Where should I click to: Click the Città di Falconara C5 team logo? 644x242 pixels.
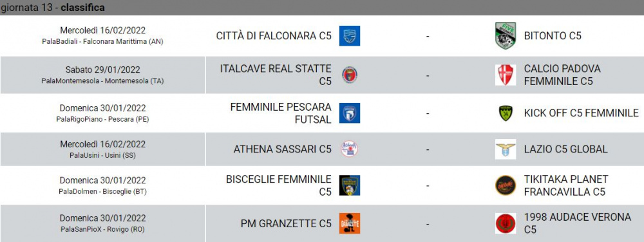(350, 35)
